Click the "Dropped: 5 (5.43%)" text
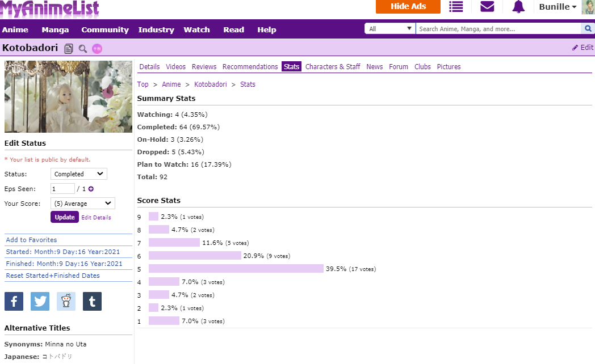Image resolution: width=595 pixels, height=364 pixels. pos(171,152)
